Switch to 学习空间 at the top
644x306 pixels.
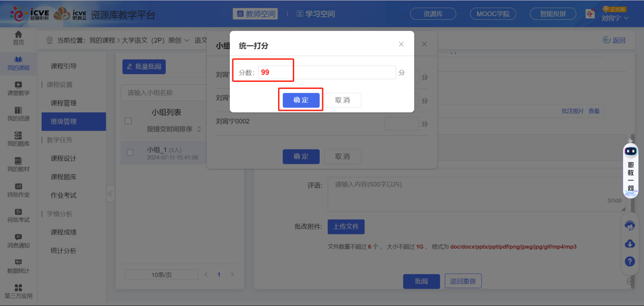pos(315,14)
